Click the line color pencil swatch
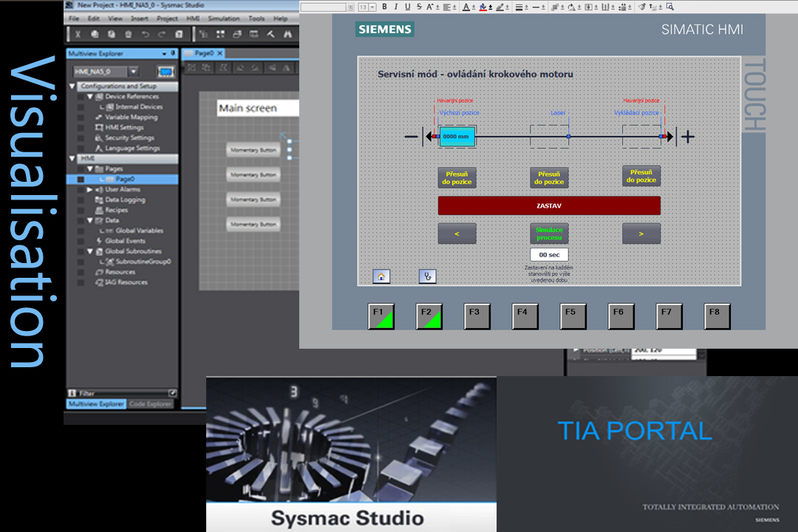The height and width of the screenshot is (532, 798). pyautogui.click(x=501, y=7)
